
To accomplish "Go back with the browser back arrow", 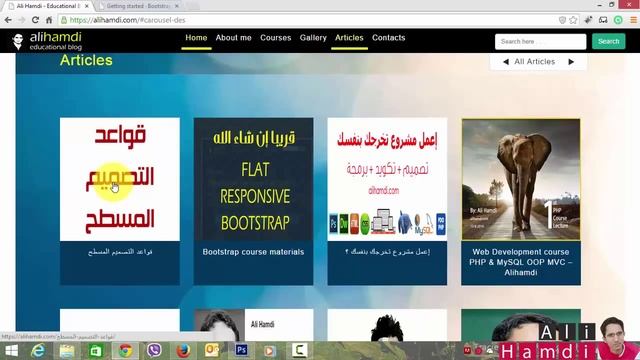I will [8, 20].
